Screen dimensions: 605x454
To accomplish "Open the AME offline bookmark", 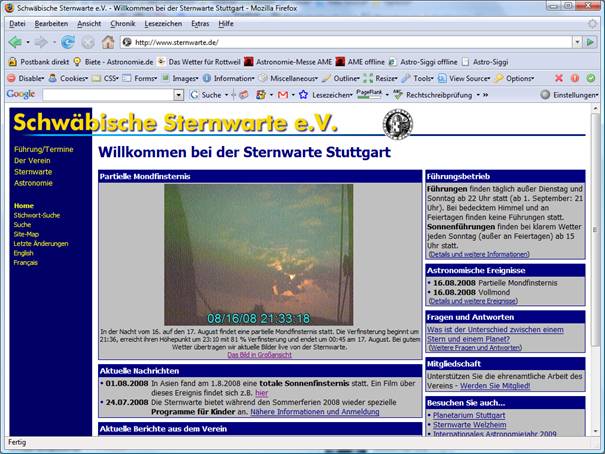I will (360, 62).
